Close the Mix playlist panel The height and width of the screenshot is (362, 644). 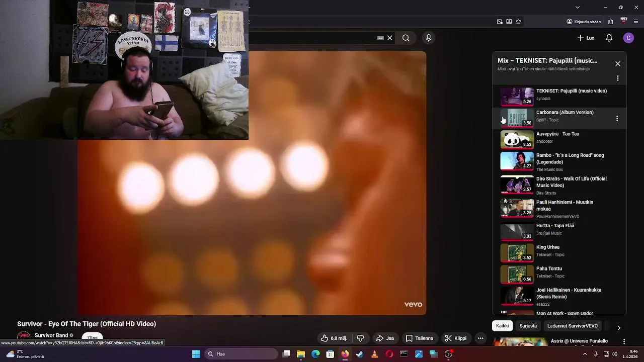point(618,64)
